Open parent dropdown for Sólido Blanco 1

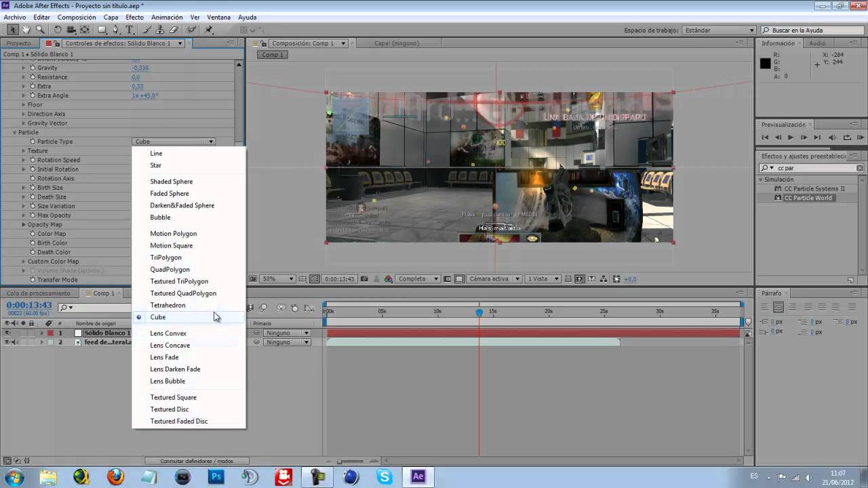(288, 333)
